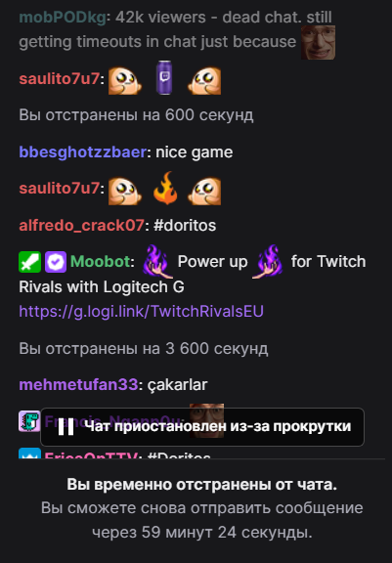
Task: Click the first emote in saulito7u7's Twitch can message
Action: click(125, 81)
